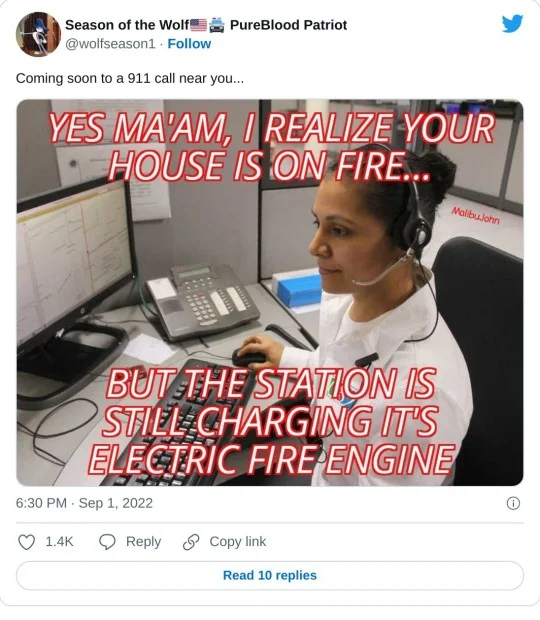Open Read 10 replies button
This screenshot has height=620, width=540.
270,575
